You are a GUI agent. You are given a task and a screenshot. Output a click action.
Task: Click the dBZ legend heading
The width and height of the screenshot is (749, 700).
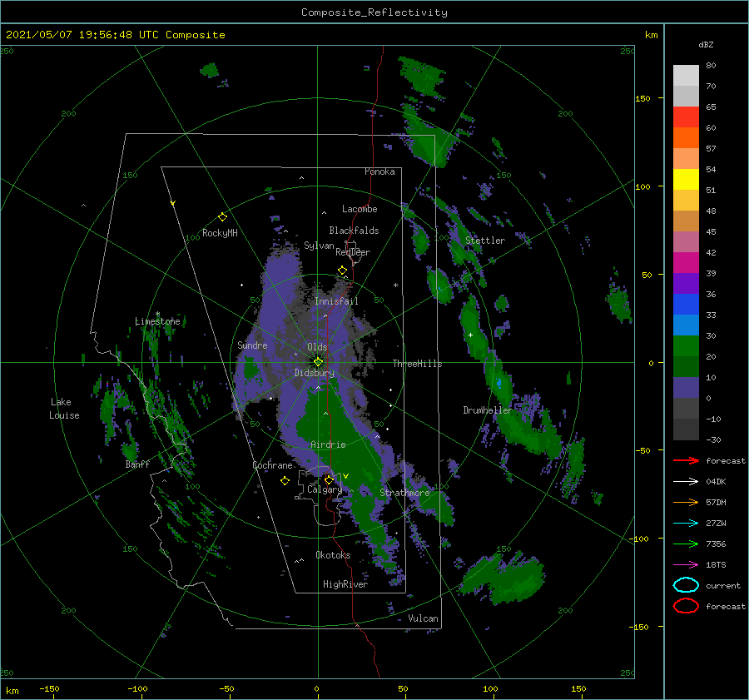coord(706,44)
